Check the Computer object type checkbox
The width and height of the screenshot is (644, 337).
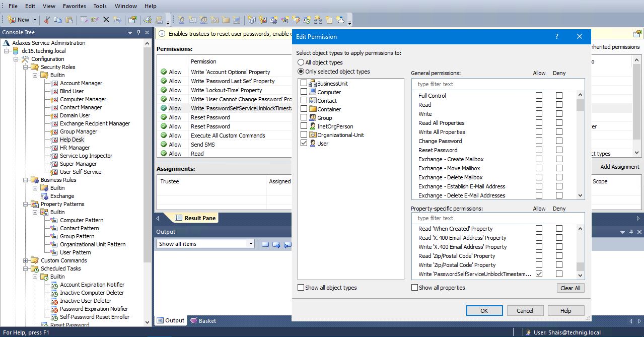click(304, 92)
